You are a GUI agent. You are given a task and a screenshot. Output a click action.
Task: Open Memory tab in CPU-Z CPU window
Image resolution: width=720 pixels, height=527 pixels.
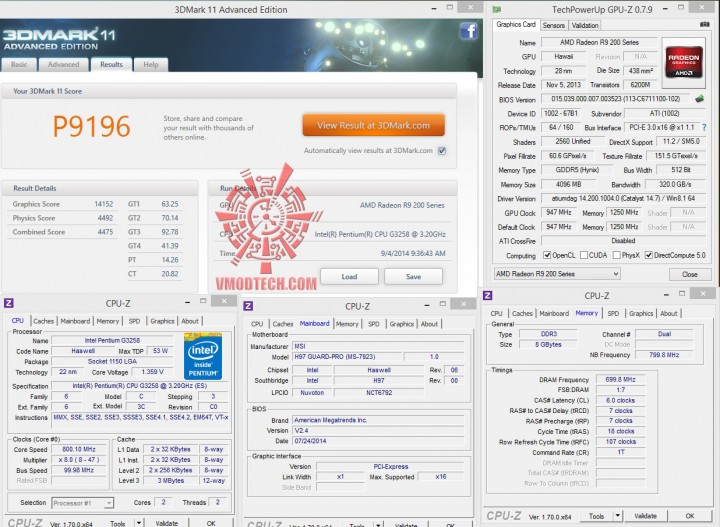[x=108, y=321]
